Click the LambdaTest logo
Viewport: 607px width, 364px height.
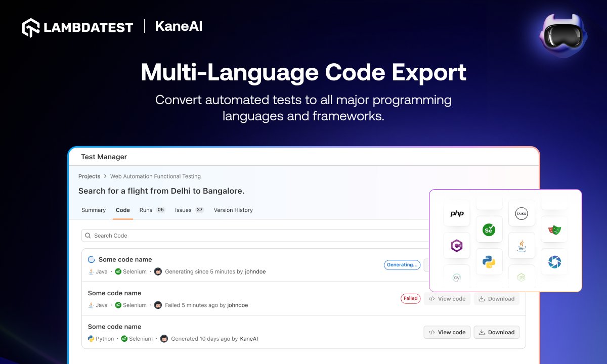[78, 27]
